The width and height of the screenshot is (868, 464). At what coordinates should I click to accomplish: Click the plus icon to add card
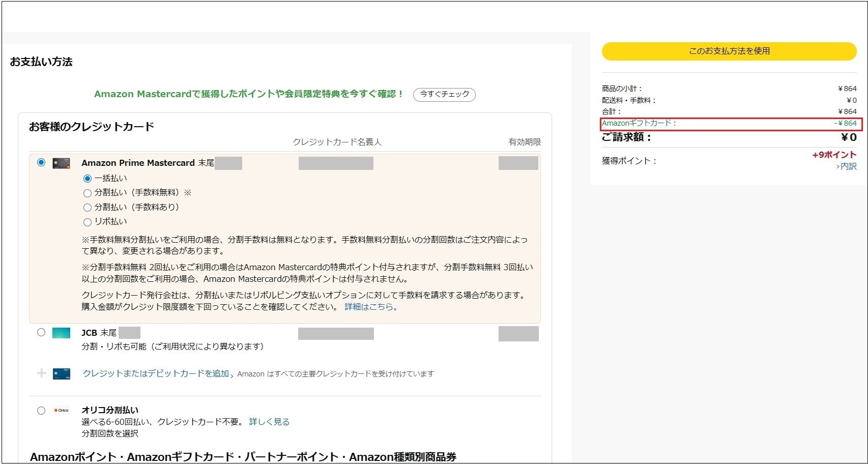tap(42, 373)
